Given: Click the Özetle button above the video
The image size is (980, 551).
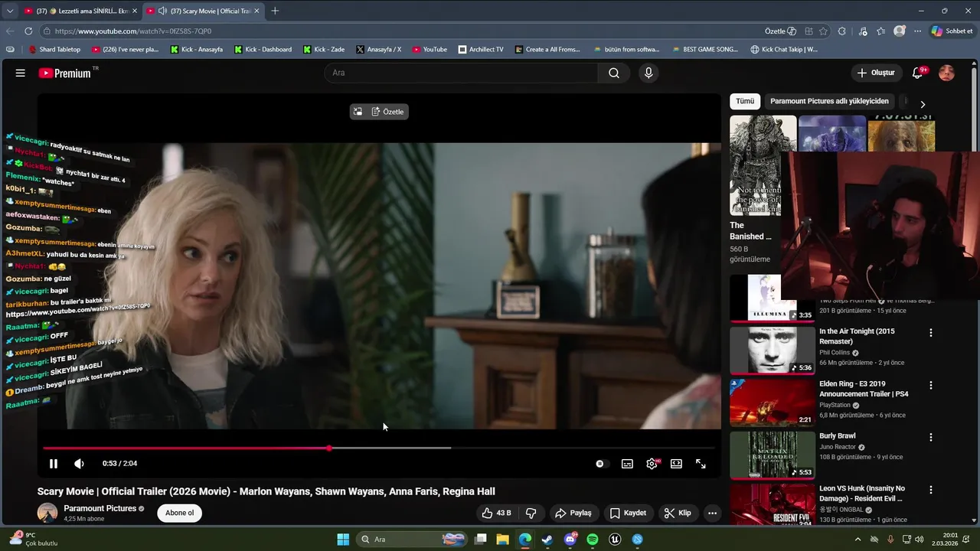Looking at the screenshot, I should 387,112.
